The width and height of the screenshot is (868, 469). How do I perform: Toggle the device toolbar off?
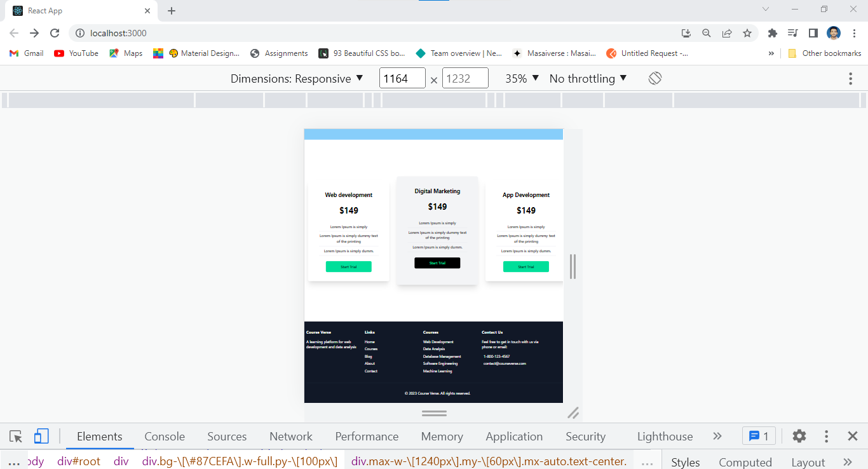coord(41,436)
